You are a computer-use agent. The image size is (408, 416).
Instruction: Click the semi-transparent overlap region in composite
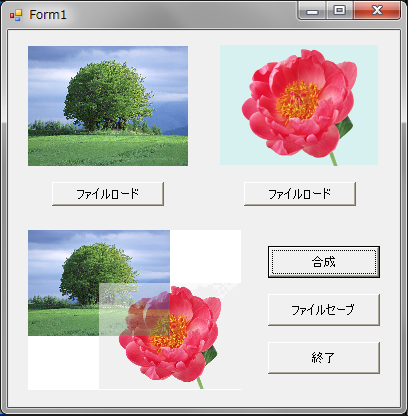134,309
